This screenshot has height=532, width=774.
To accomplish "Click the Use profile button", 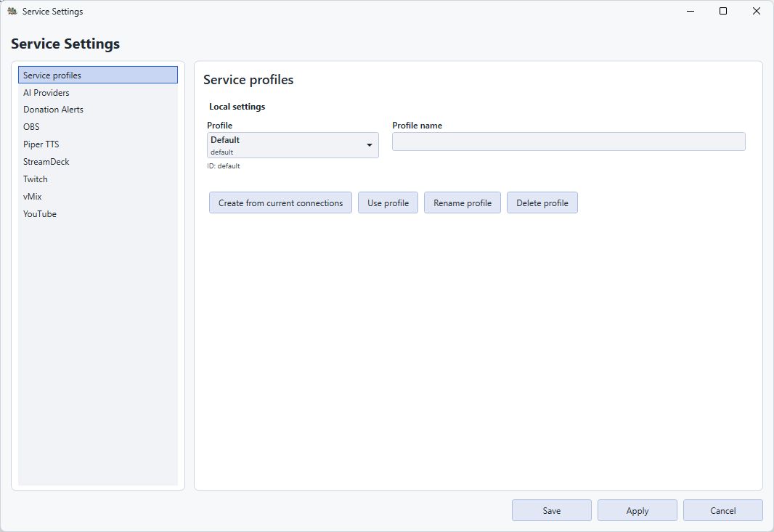I will point(388,202).
